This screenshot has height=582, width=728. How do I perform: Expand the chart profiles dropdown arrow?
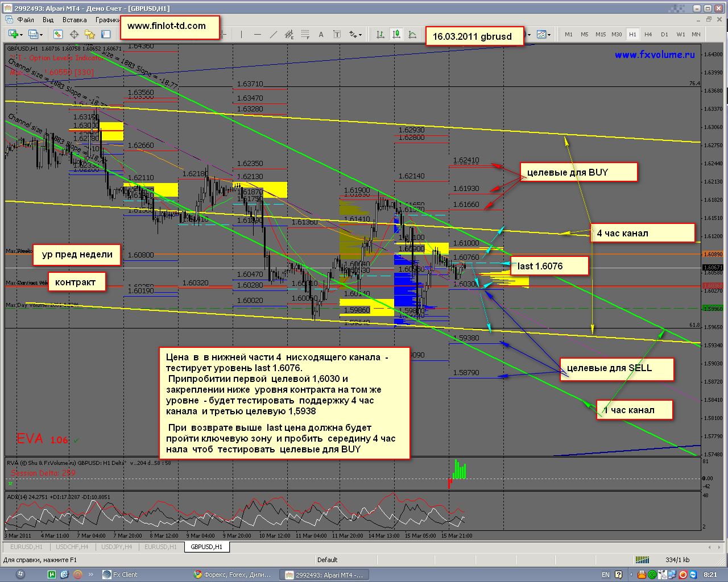42,35
